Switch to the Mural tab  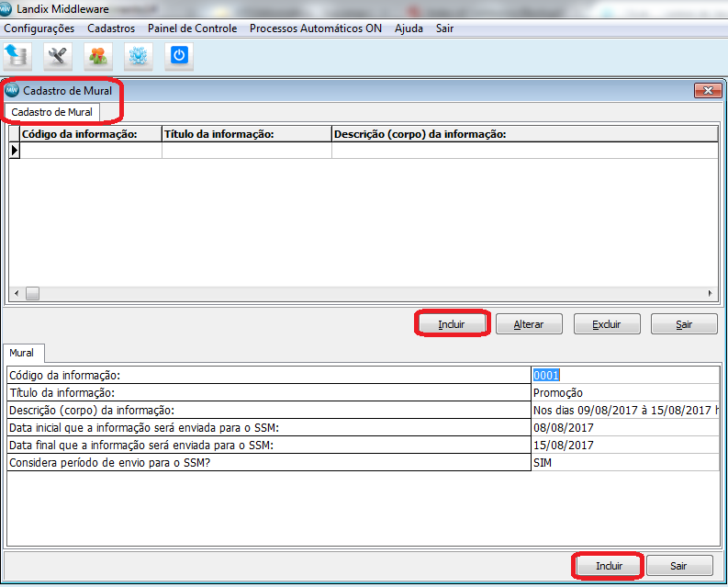point(22,353)
